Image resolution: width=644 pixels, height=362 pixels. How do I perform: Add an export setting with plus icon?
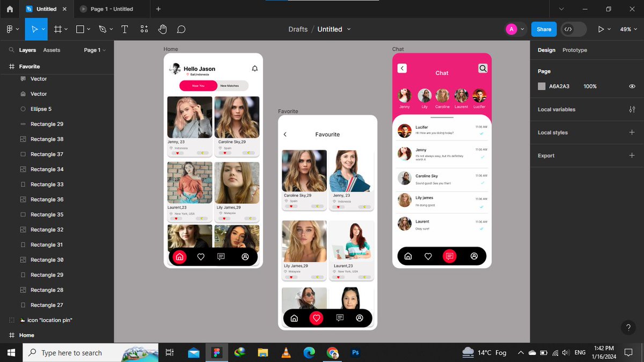[632, 156]
